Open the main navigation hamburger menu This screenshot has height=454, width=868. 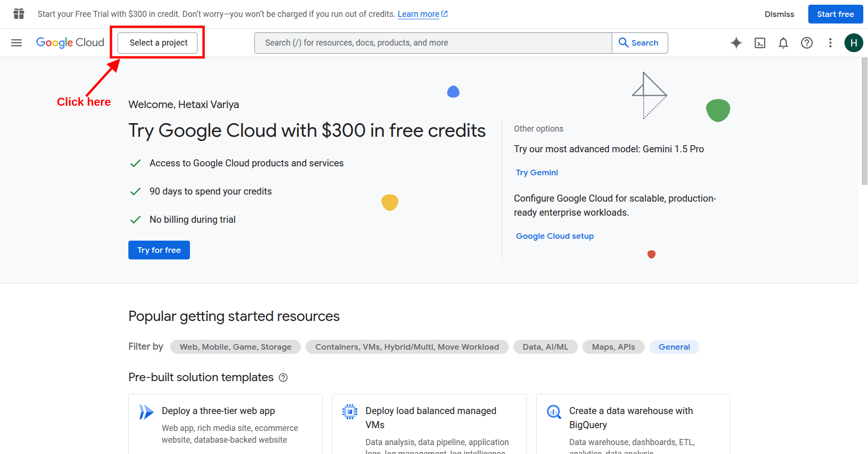coord(16,43)
